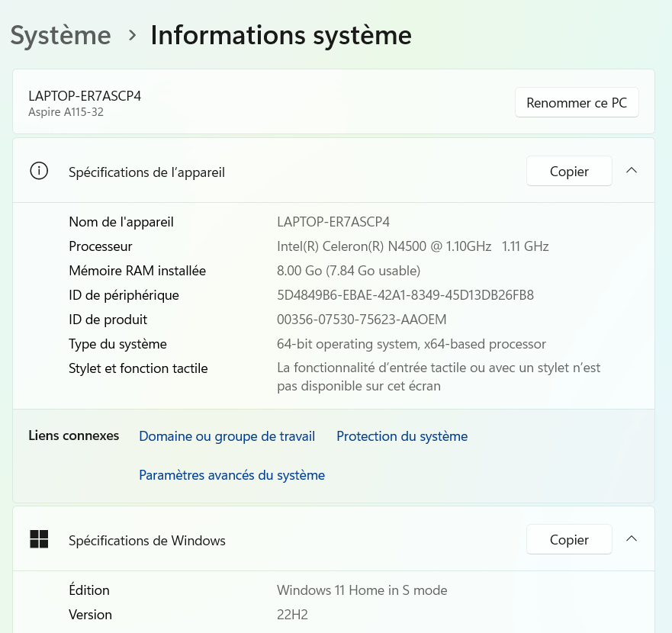Viewport: 672px width, 633px height.
Task: Click the 8.00 Go RAM value
Action: [x=349, y=271]
